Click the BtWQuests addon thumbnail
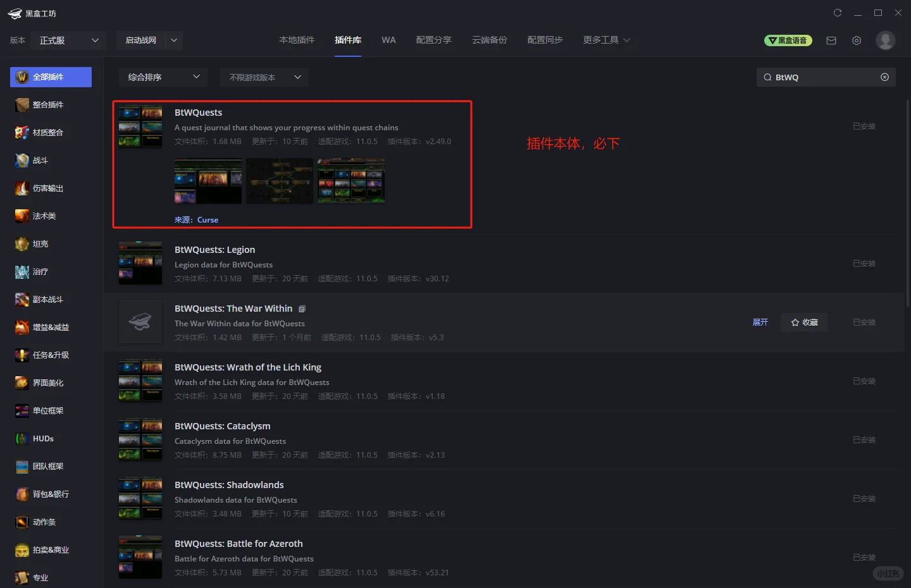 (x=140, y=126)
